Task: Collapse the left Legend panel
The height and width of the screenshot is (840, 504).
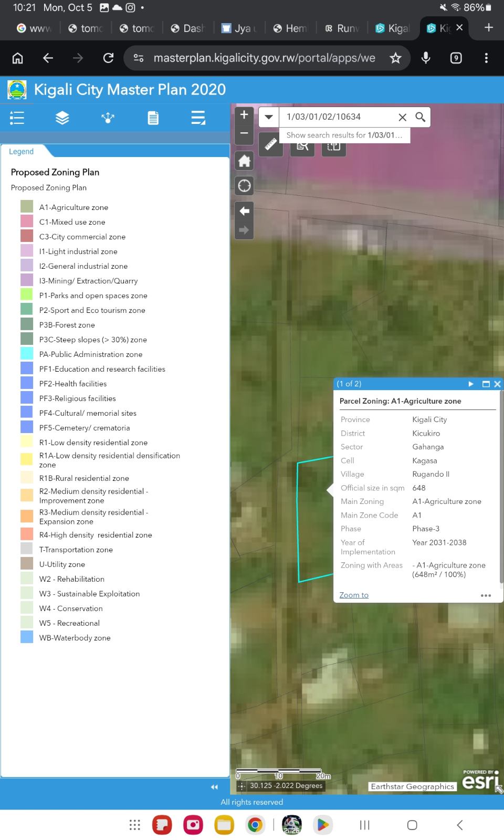Action: click(x=214, y=787)
